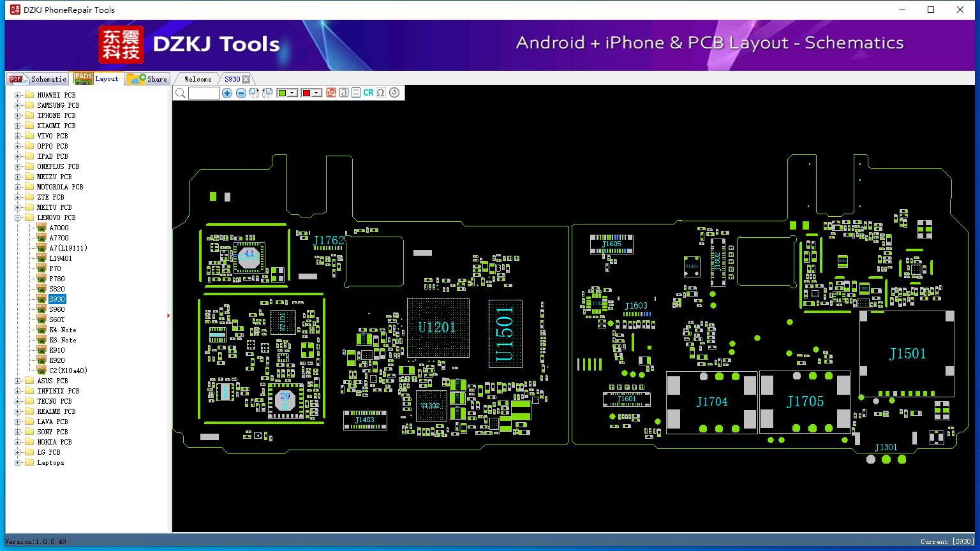The height and width of the screenshot is (551, 980).
Task: Click the U1501 component on the board
Action: pos(505,334)
